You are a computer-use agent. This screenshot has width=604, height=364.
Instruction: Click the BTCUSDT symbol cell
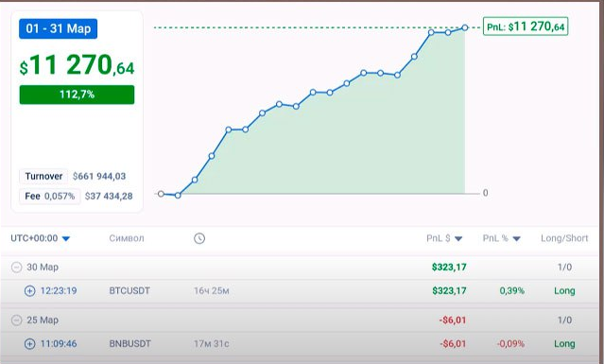click(129, 291)
